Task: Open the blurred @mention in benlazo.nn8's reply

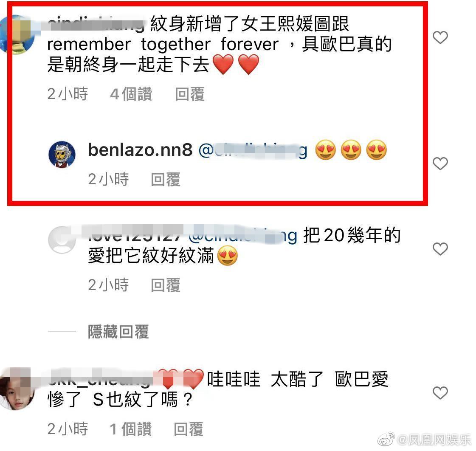Action: (253, 150)
